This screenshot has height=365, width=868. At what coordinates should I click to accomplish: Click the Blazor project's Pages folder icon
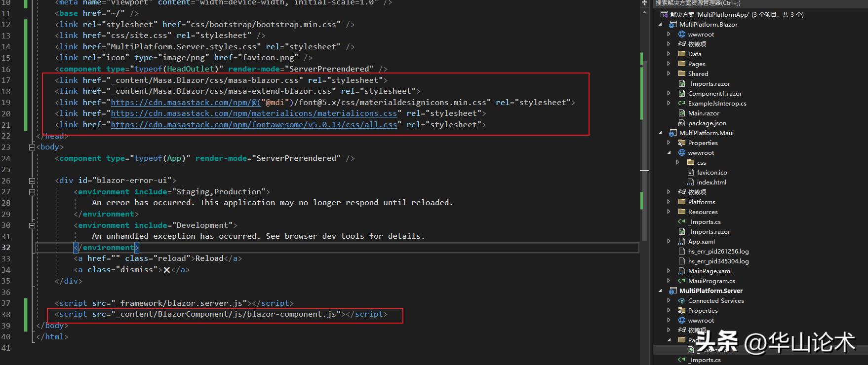pos(682,64)
